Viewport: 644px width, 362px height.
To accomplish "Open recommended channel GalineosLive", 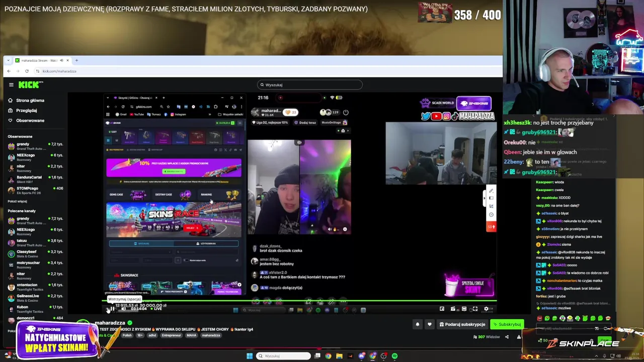I will [x=35, y=298].
